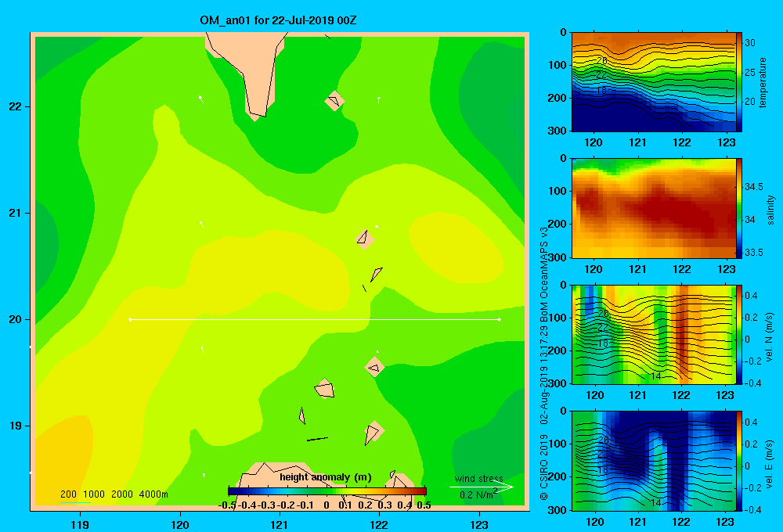Click the height anomaly color bar
The height and width of the screenshot is (532, 783).
click(x=327, y=491)
